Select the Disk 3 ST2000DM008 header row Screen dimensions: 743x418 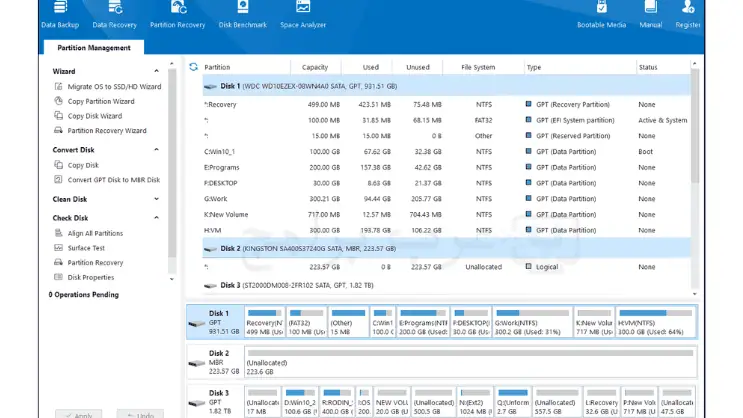click(446, 285)
